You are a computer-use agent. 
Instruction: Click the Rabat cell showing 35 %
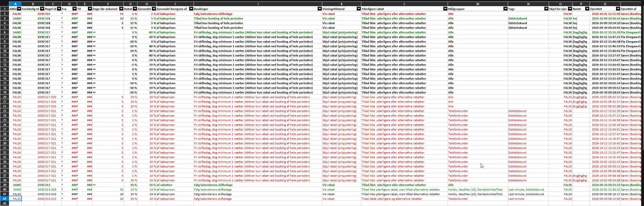[x=131, y=180]
